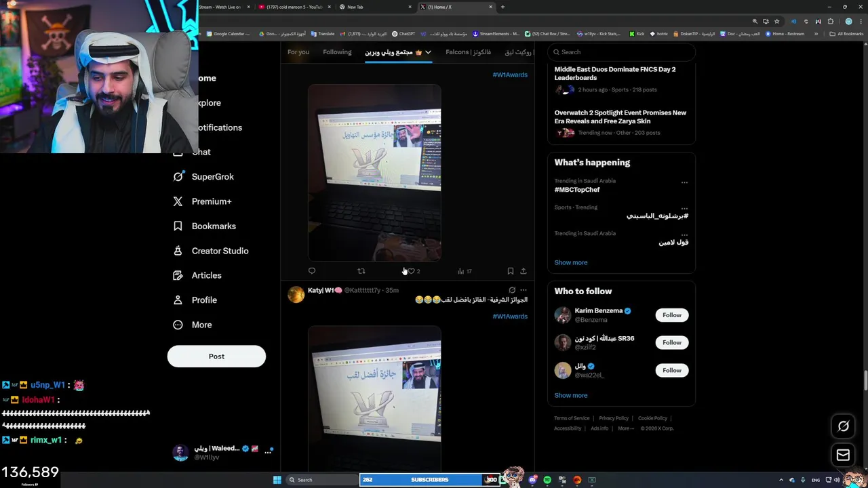The height and width of the screenshot is (488, 868).
Task: Open Premium+ in the left sidebar
Action: (203, 201)
